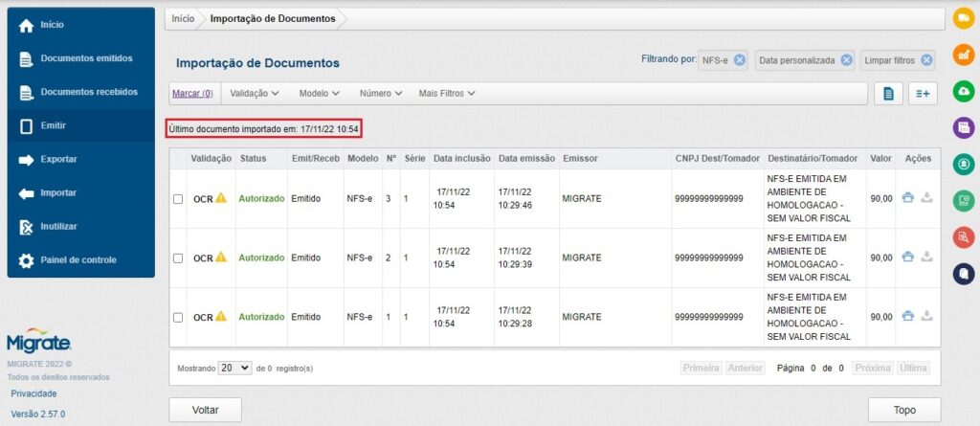
Task: Click the add-list icon button in the toolbar
Action: [923, 93]
